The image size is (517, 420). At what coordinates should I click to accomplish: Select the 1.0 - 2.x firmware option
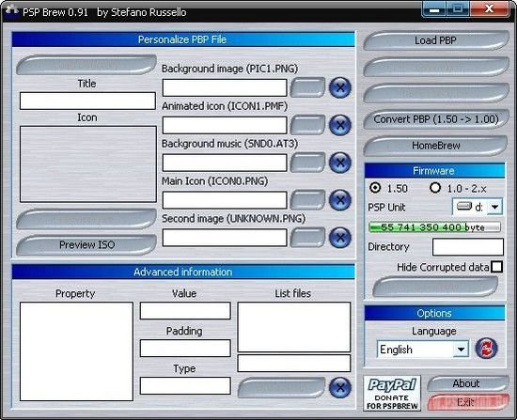[x=435, y=188]
